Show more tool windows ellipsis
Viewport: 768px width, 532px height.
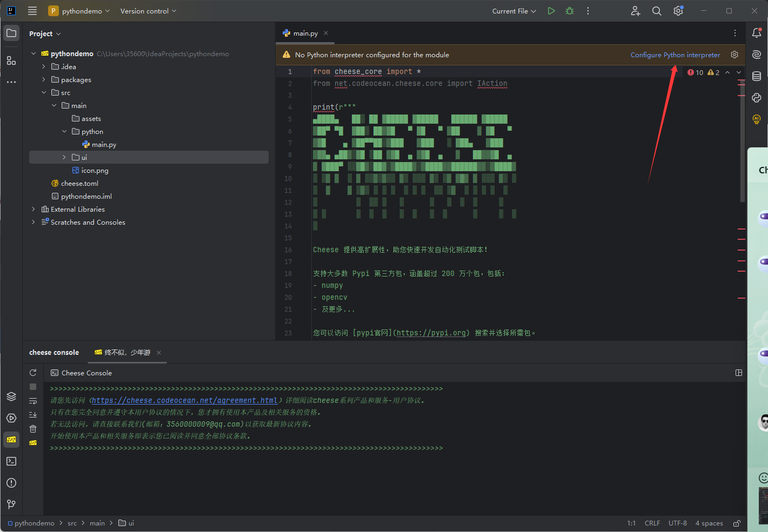[x=11, y=82]
